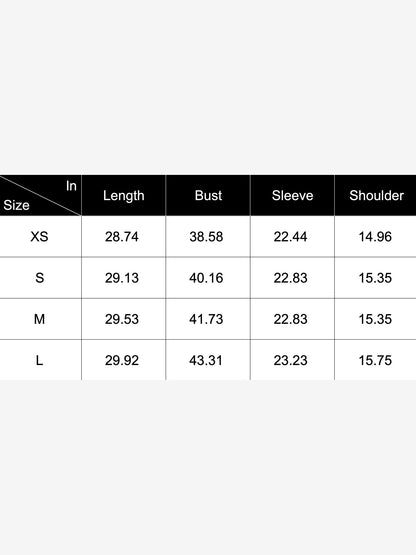Select the L size row label

coord(39,360)
